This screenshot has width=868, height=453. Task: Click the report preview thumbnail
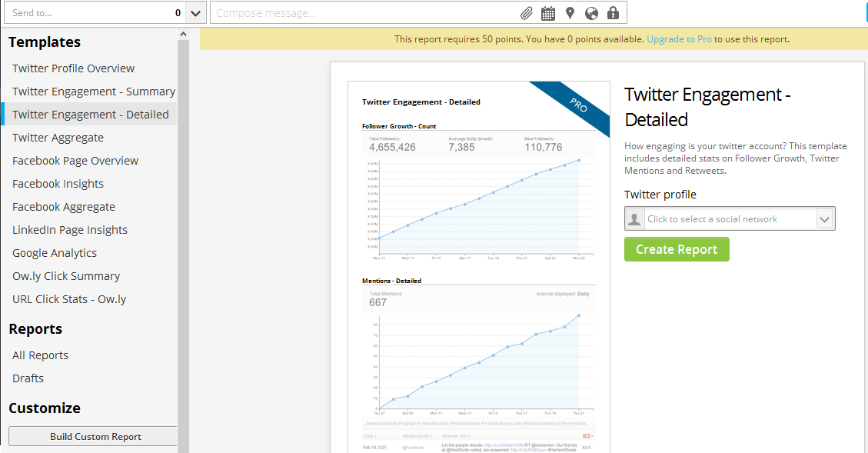click(479, 267)
